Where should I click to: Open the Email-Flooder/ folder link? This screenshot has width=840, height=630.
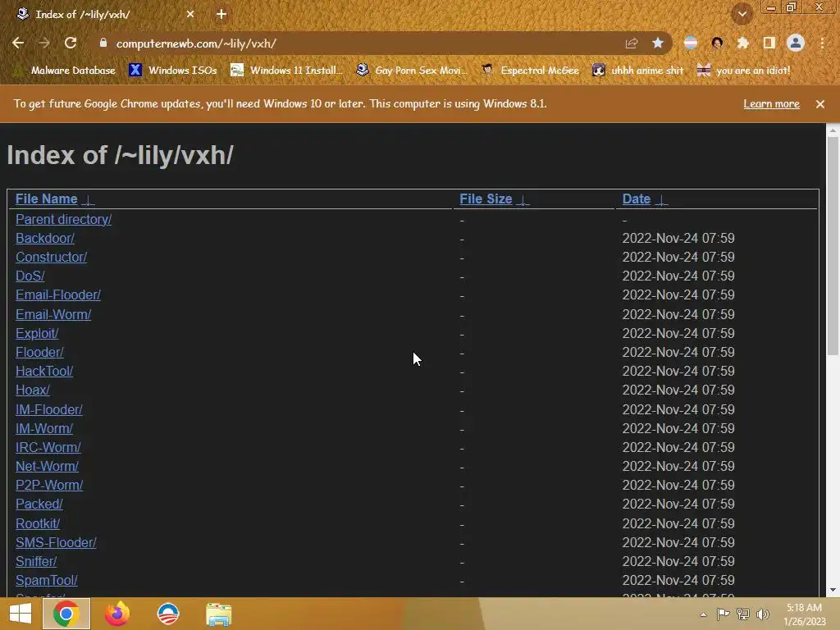click(58, 295)
